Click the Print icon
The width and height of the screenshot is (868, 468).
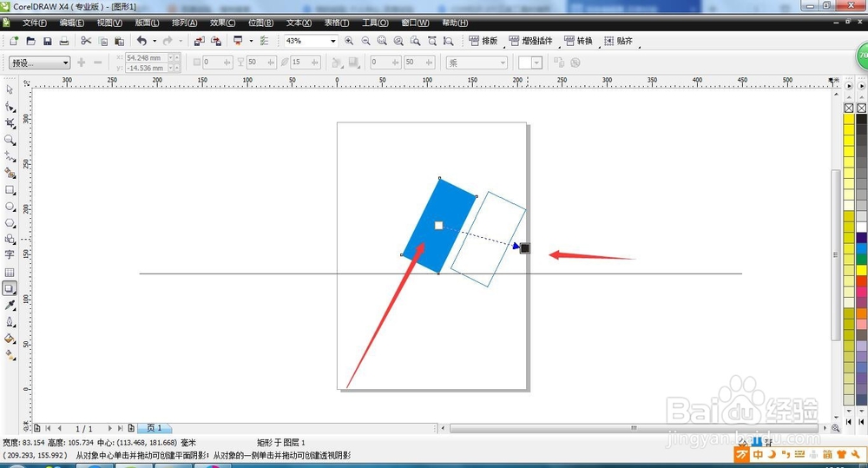pos(64,41)
